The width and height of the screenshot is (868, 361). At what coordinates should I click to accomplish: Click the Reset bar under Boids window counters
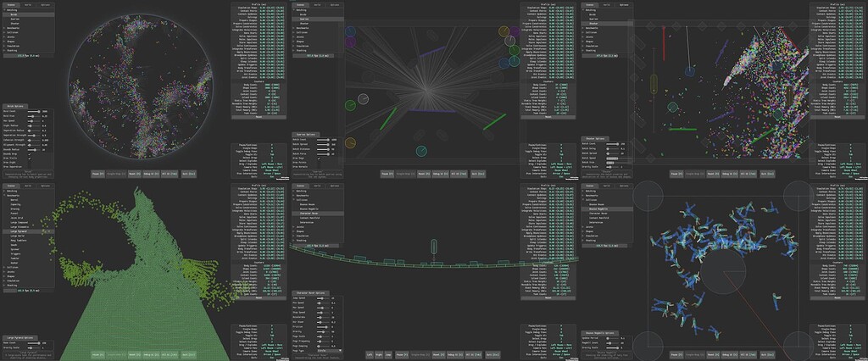point(259,118)
